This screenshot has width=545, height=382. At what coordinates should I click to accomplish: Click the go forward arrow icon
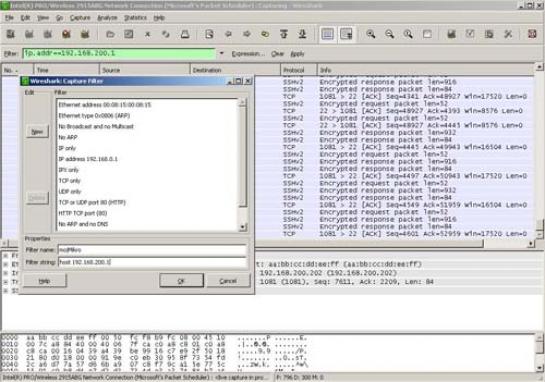pos(247,34)
